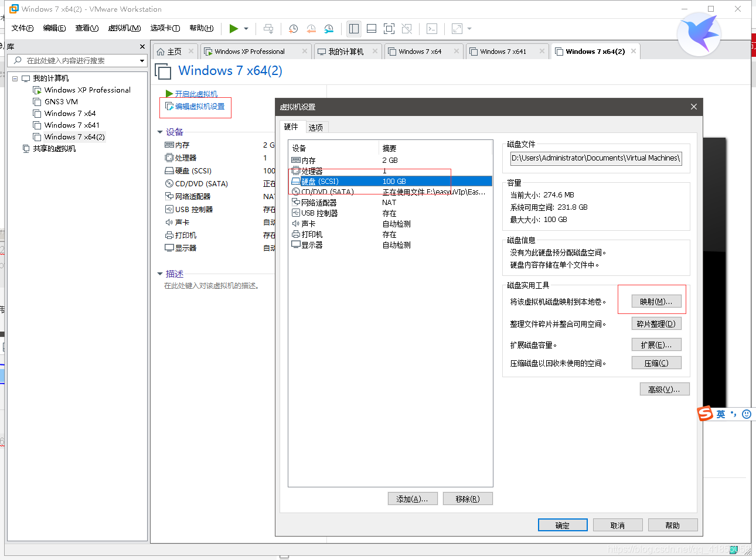Select the USB 控制器 row in hardware list
Viewport: 756px width, 560px height.
391,213
